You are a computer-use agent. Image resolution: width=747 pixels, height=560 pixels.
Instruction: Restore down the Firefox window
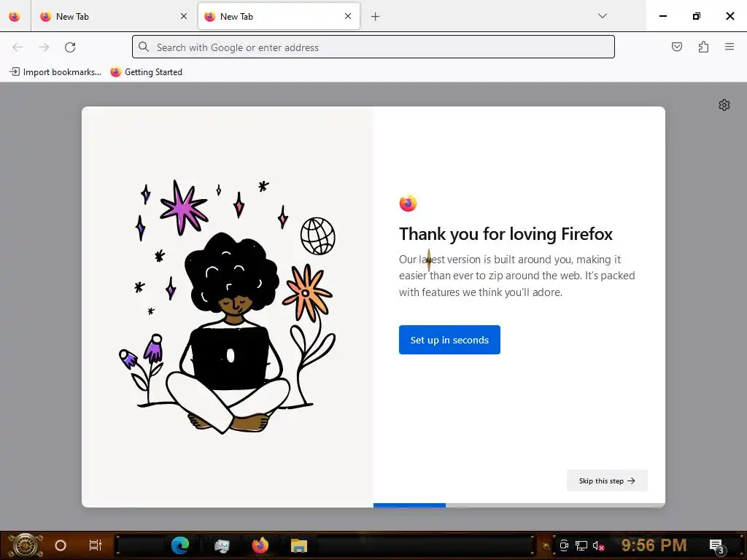pos(696,16)
